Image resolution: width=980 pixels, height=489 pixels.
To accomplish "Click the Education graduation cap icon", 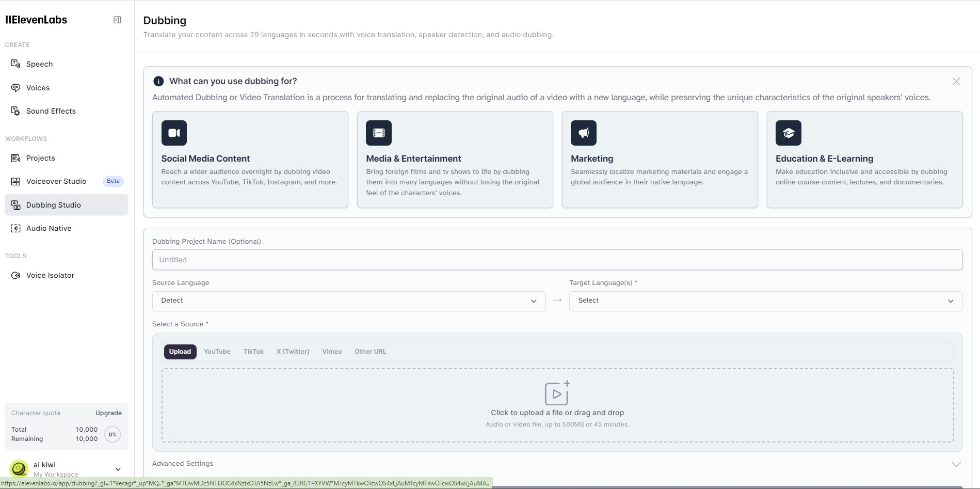I will point(789,133).
